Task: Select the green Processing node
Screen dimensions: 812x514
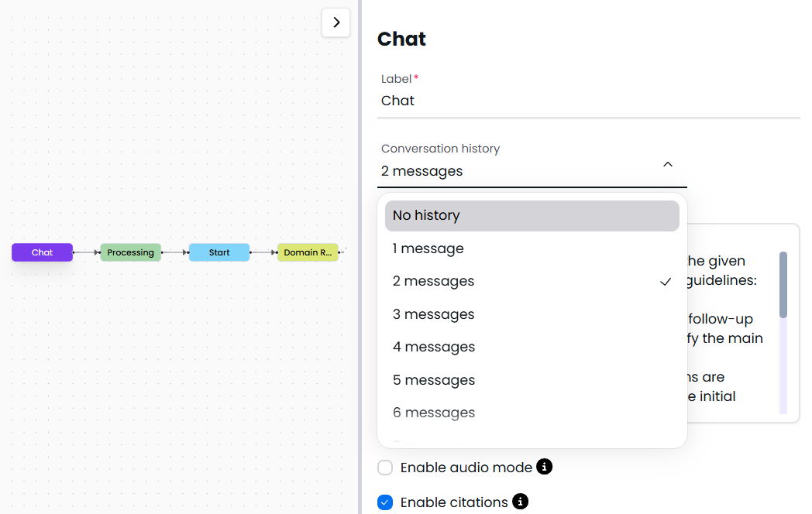Action: click(130, 252)
